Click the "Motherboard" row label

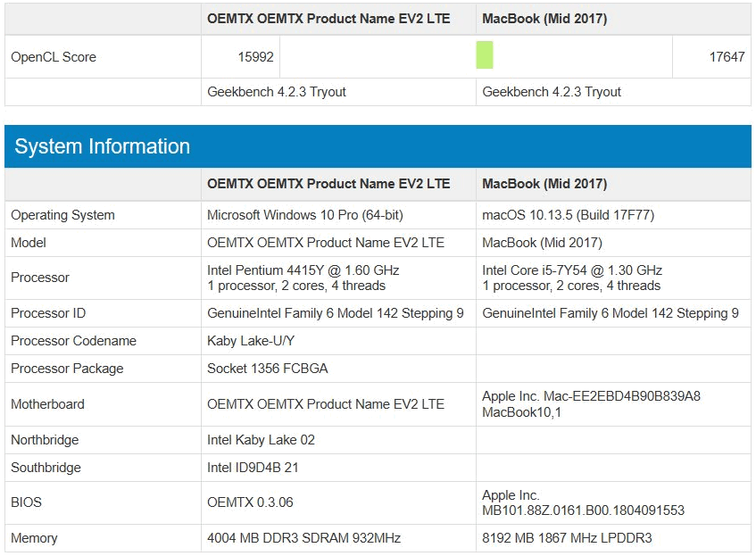point(47,404)
